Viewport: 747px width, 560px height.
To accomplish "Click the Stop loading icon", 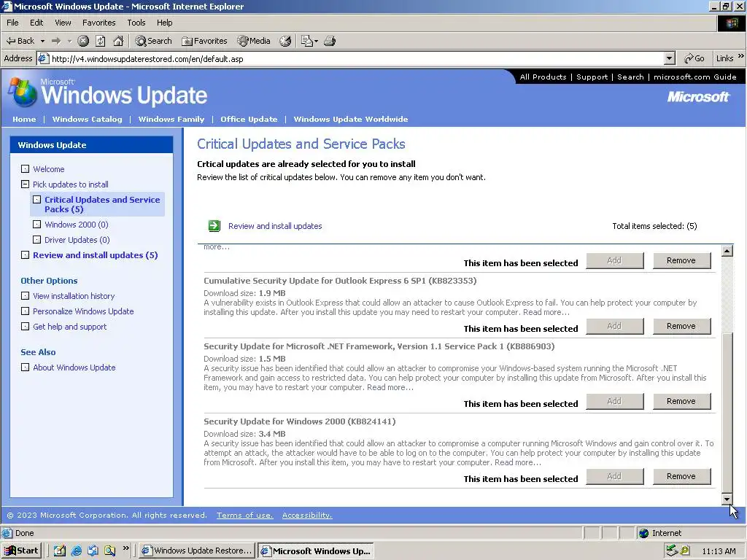I will click(x=83, y=41).
